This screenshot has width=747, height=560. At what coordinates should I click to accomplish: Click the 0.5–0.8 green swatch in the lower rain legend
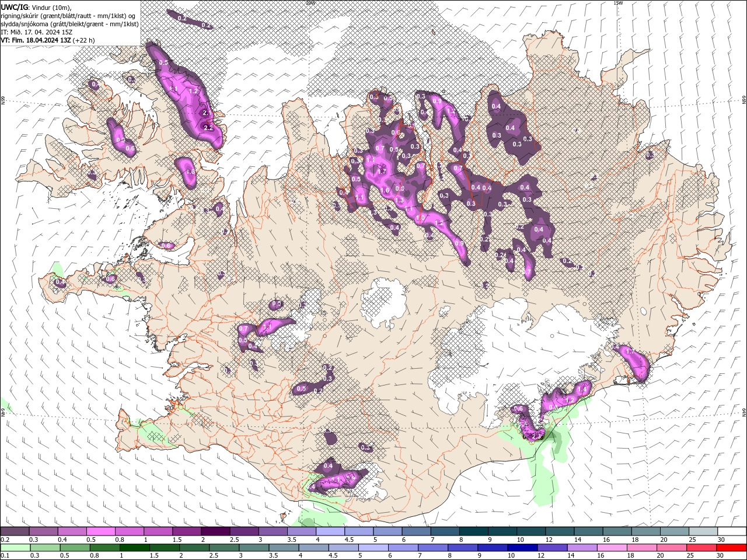click(x=75, y=547)
